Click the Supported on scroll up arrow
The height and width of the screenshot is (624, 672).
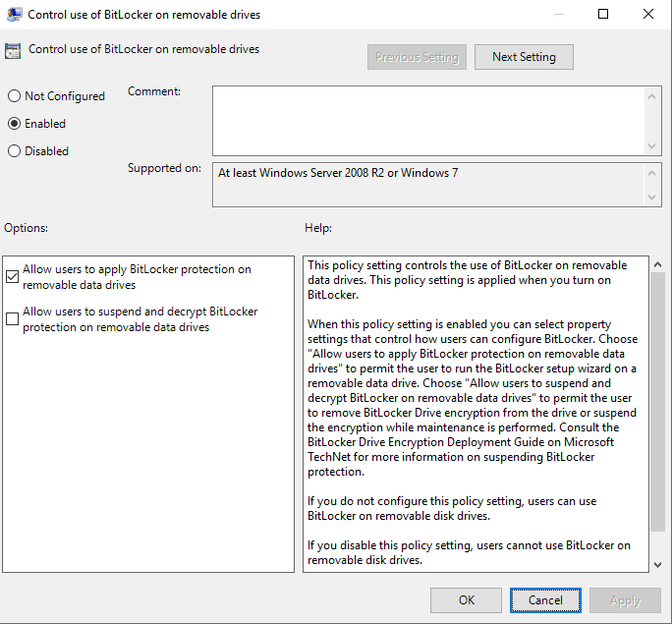pyautogui.click(x=651, y=173)
